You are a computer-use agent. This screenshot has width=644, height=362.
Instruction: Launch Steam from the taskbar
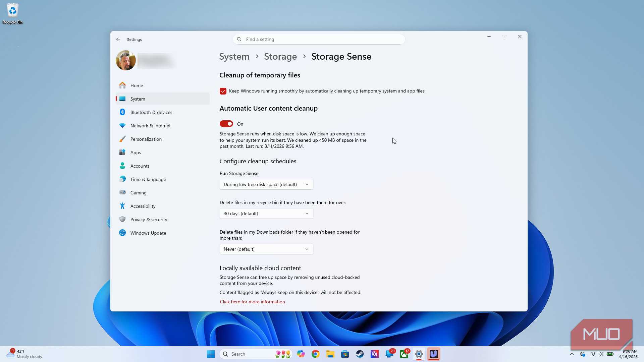coord(360,354)
